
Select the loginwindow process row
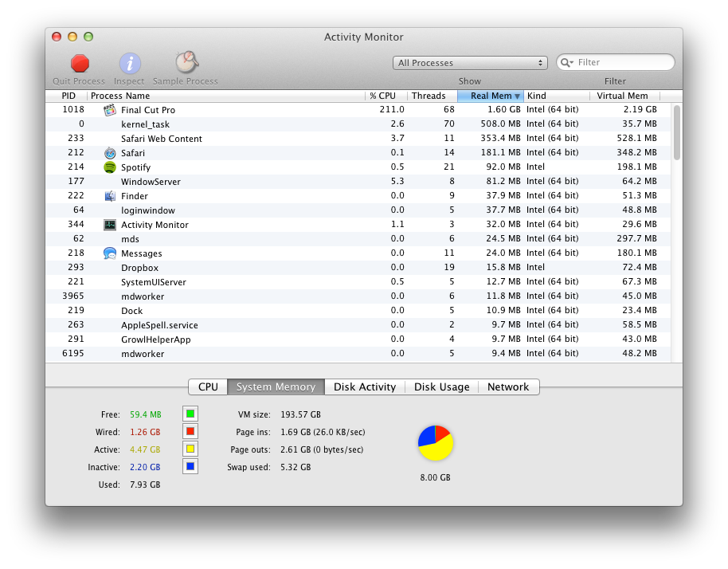pyautogui.click(x=358, y=210)
